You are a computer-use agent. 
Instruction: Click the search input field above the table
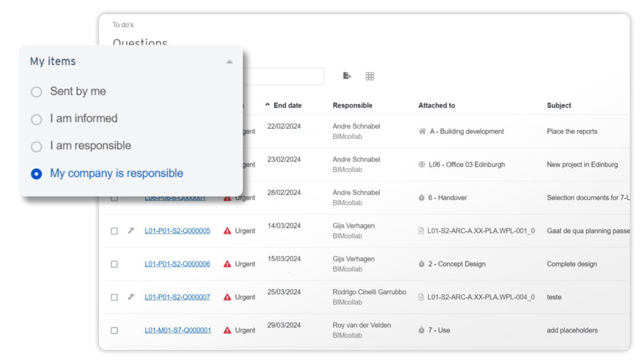click(283, 76)
